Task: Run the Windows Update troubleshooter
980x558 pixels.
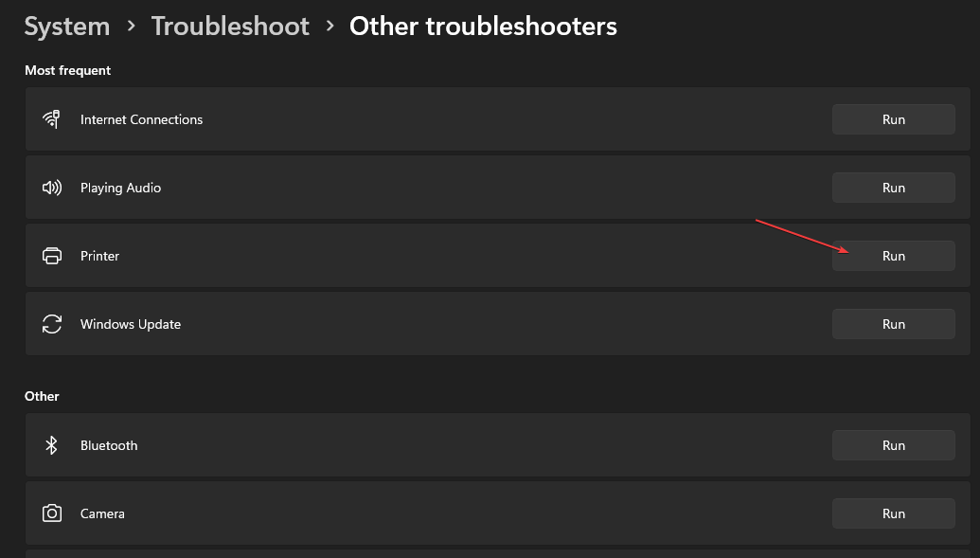Action: 893,324
